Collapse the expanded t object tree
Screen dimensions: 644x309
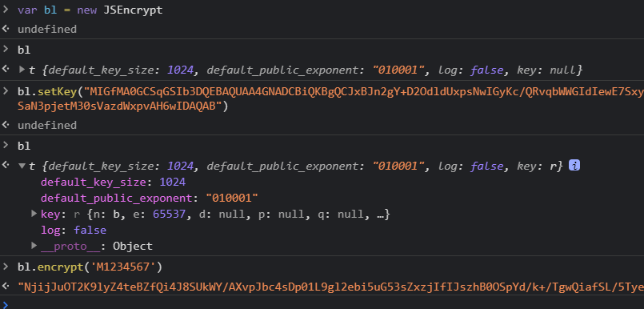coord(22,166)
